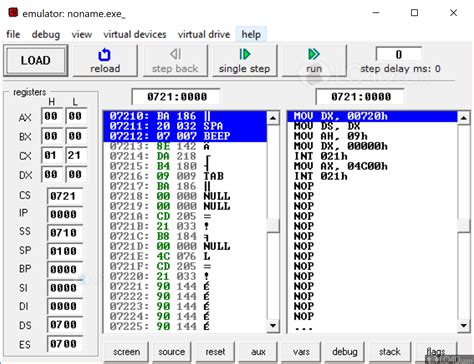Select the memory row 07210: BA 186
Viewport: 474px width, 364px height.
pyautogui.click(x=185, y=116)
